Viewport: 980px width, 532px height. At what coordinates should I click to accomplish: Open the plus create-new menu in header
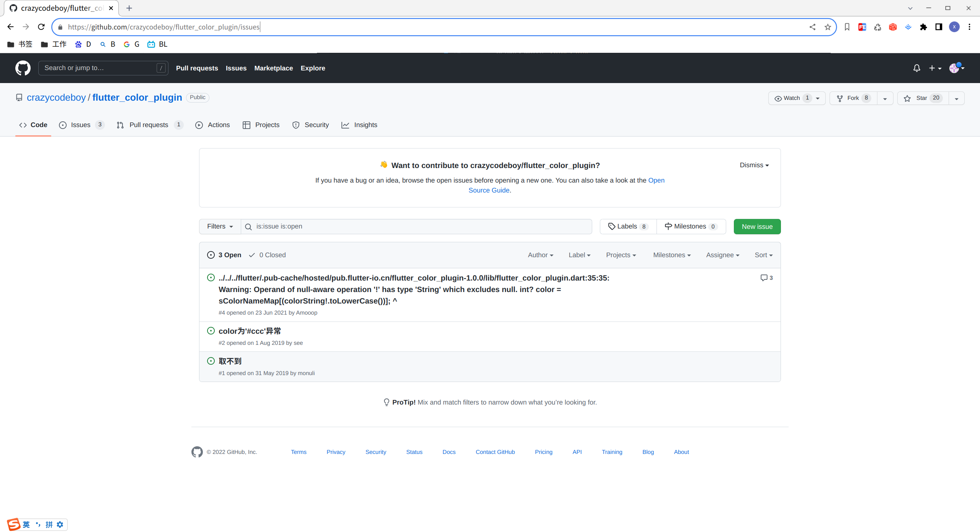tap(935, 68)
